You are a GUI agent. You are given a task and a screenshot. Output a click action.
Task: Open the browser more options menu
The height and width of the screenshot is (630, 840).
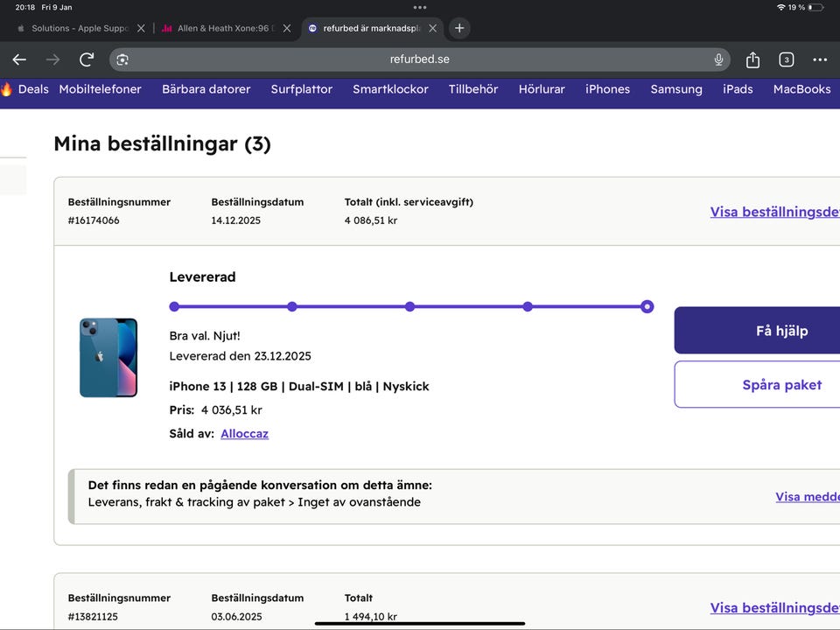[x=820, y=59]
